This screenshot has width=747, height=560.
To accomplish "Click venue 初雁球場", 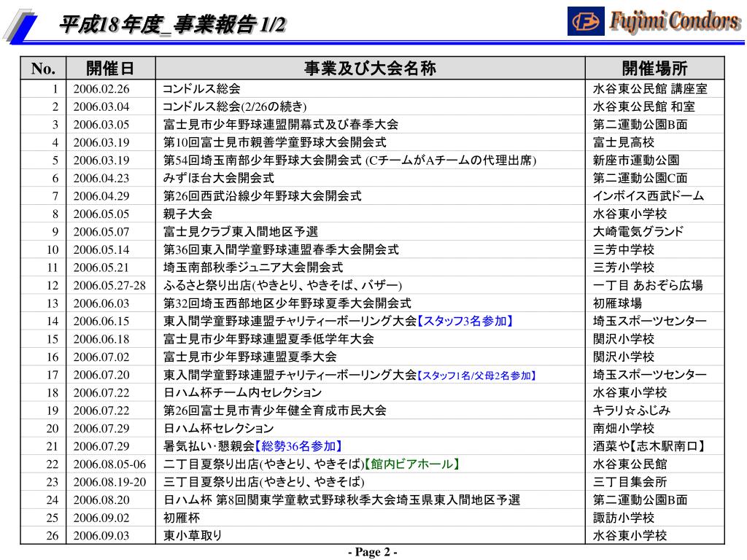I will 617,303.
